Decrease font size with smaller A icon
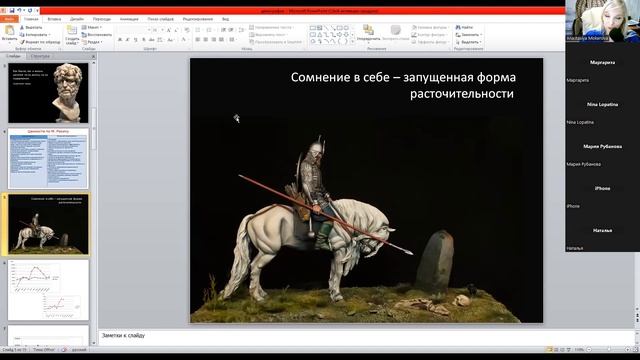The width and height of the screenshot is (640, 360). [176, 30]
